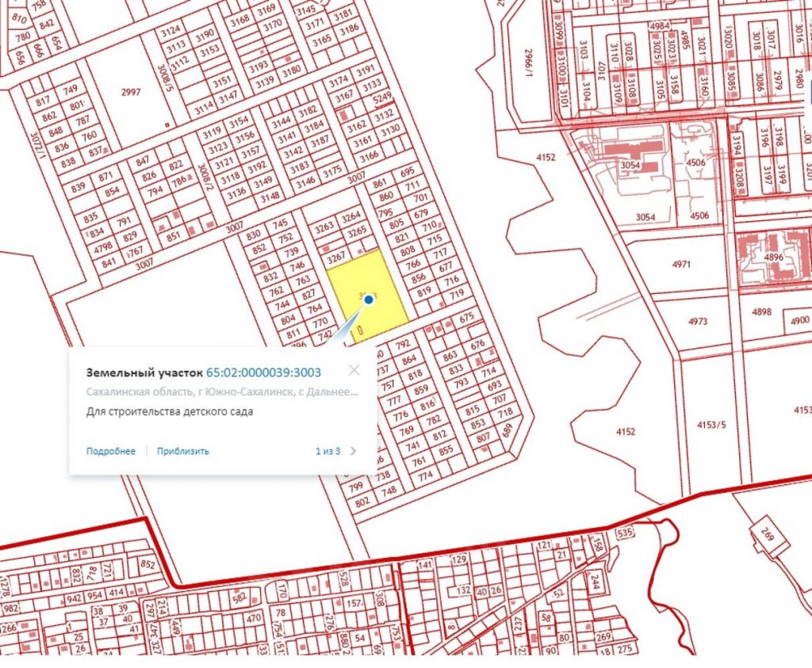Click the '1 из 3' result counter
The width and height of the screenshot is (812, 668).
[x=327, y=451]
